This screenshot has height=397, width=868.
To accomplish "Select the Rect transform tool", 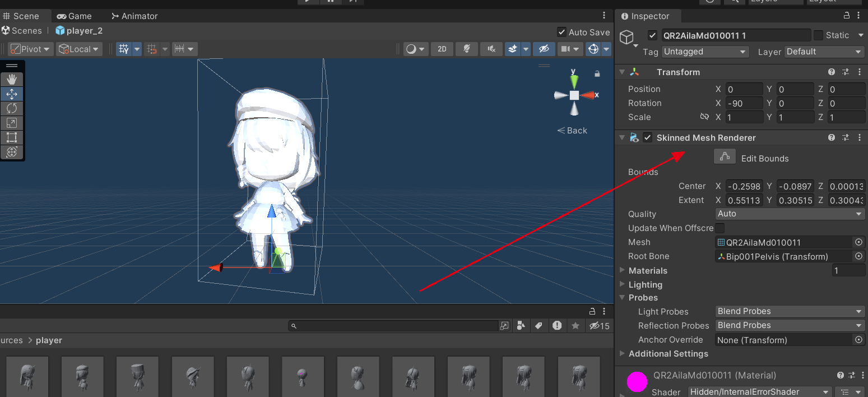I will point(12,137).
